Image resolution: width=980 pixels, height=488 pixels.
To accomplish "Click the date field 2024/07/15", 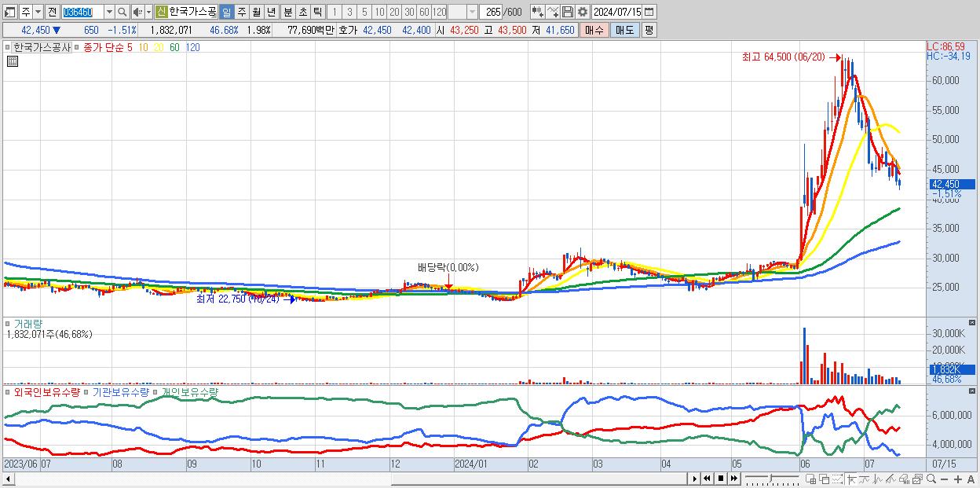I will [616, 12].
